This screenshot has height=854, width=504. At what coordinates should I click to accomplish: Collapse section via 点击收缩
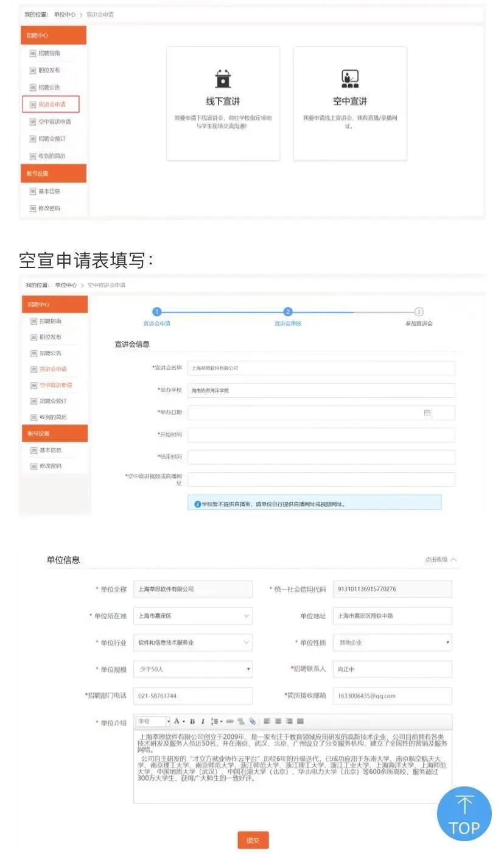pyautogui.click(x=440, y=559)
